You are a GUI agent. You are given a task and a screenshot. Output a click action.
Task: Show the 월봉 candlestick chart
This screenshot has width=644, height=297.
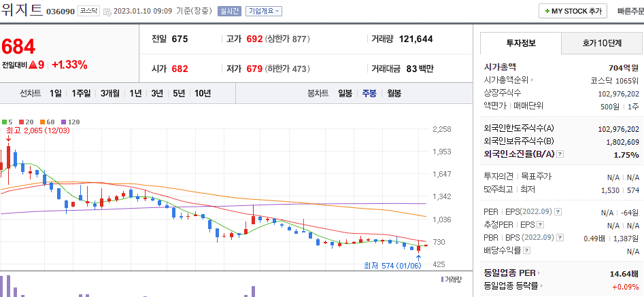click(394, 94)
